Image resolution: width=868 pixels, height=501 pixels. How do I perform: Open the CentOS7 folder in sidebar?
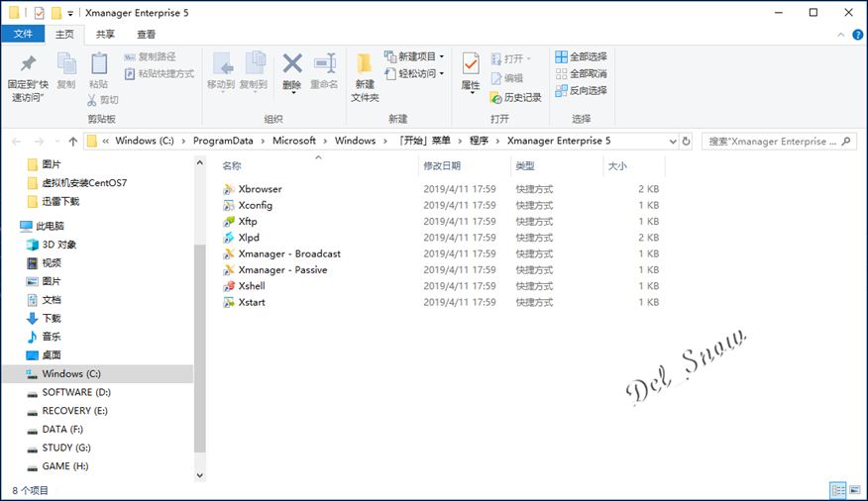[77, 183]
